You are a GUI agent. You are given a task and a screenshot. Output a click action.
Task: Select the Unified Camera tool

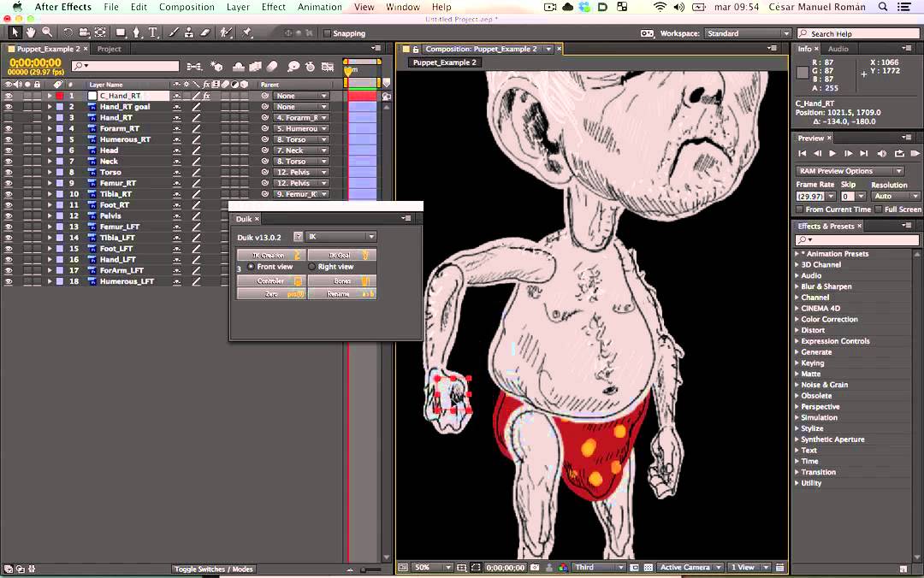pos(84,33)
